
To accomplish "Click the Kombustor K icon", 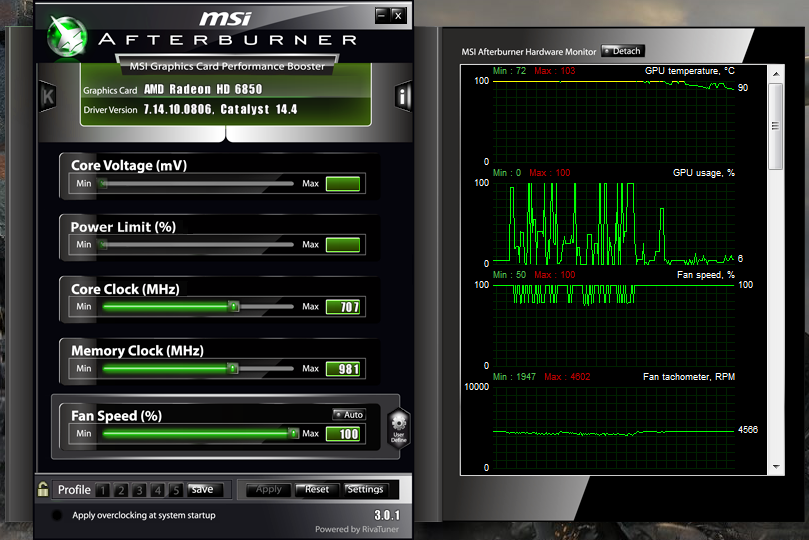I will tap(47, 96).
